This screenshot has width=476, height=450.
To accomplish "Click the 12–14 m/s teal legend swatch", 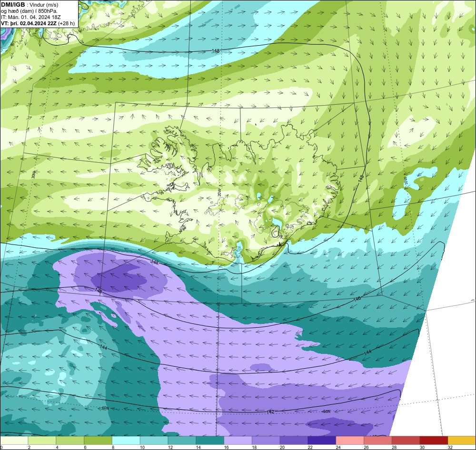I will [x=182, y=440].
